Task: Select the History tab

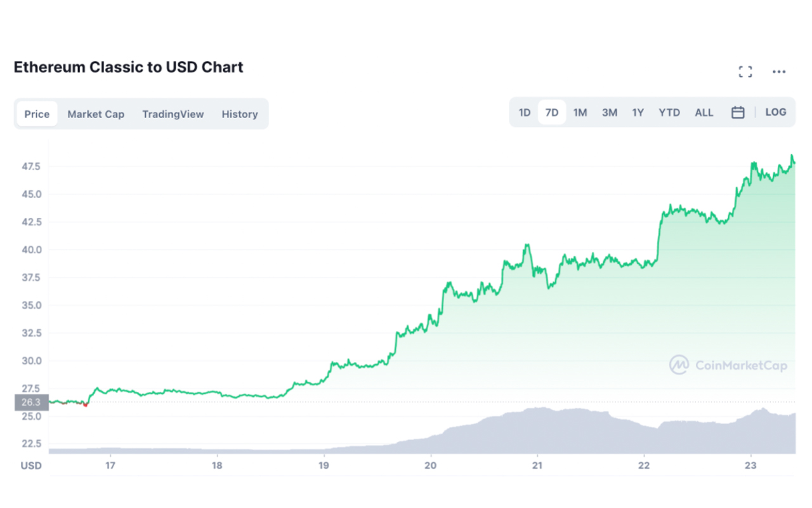Action: pos(239,114)
